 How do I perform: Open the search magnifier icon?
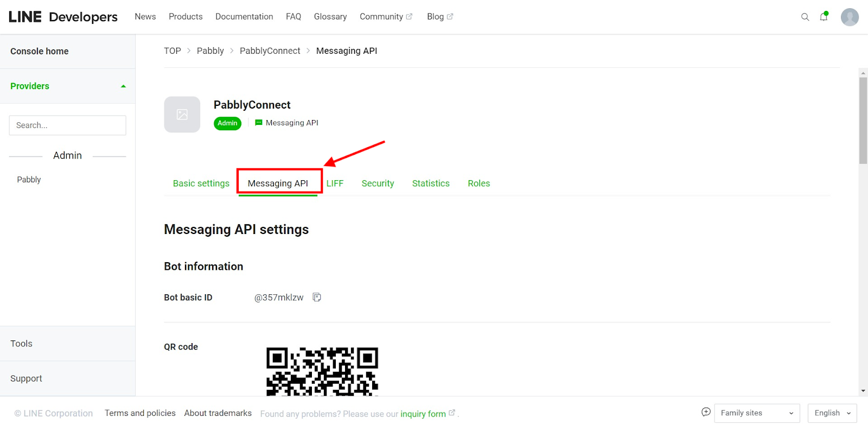pos(805,17)
